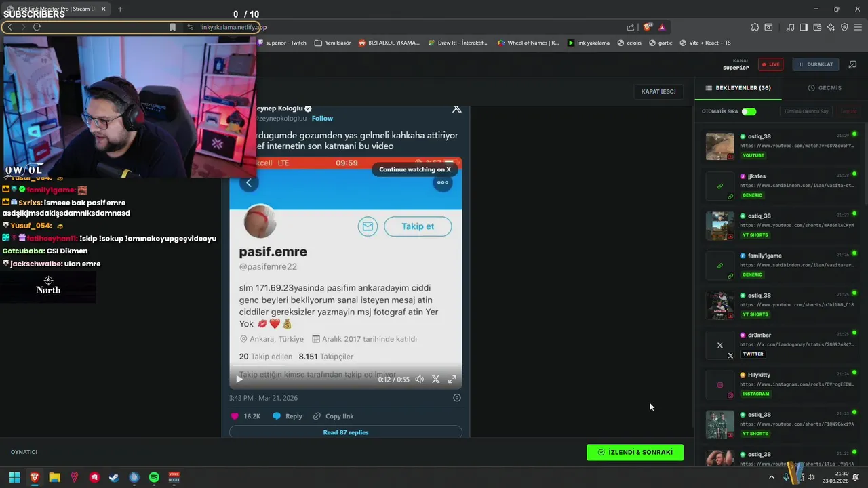The image size is (868, 488).
Task: Open a new browser tab with plus
Action: pyautogui.click(x=120, y=9)
